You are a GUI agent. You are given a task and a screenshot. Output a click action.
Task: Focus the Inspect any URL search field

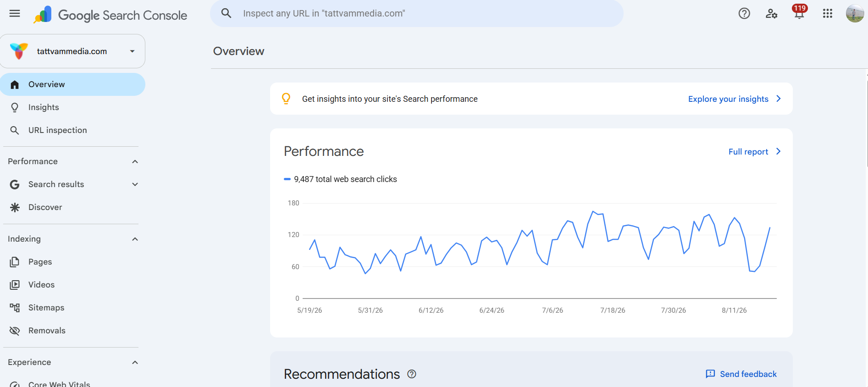click(x=416, y=13)
